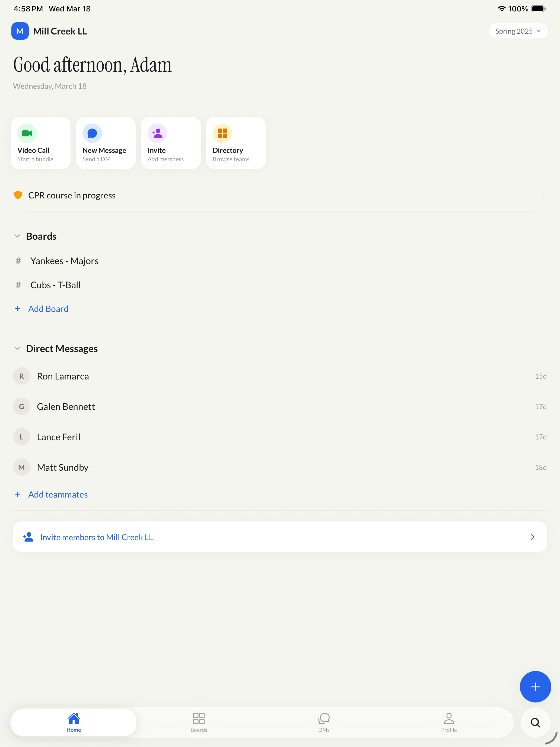
Task: Tap the plus icon next to Add Board
Action: point(18,309)
